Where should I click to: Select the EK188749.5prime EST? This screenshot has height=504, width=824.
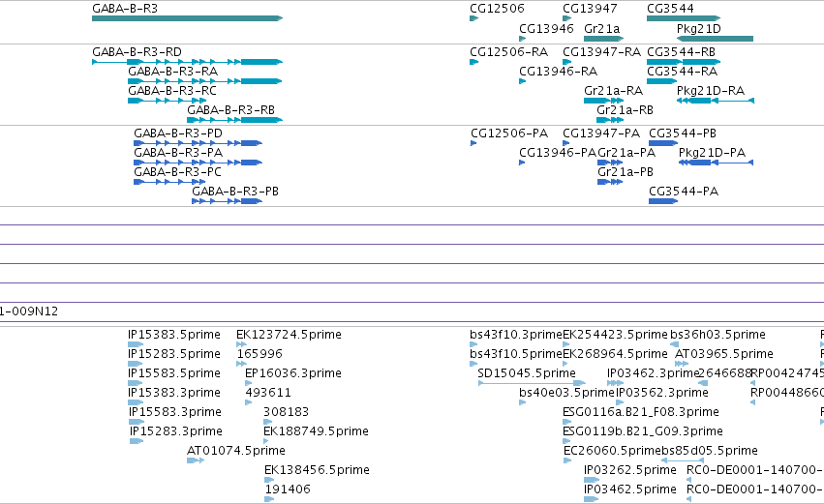266,441
